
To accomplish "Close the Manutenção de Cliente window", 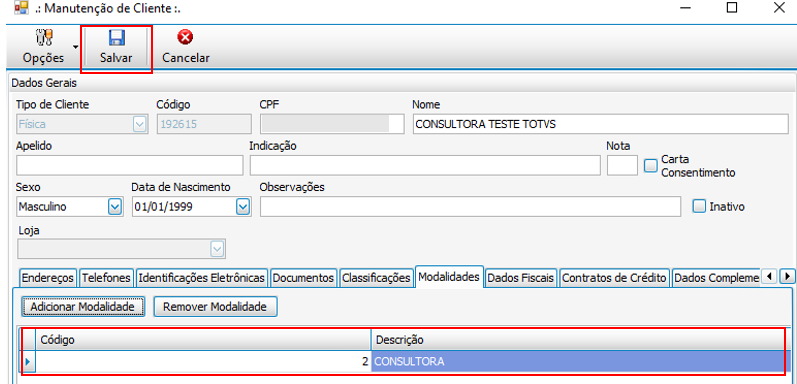I will coord(779,8).
